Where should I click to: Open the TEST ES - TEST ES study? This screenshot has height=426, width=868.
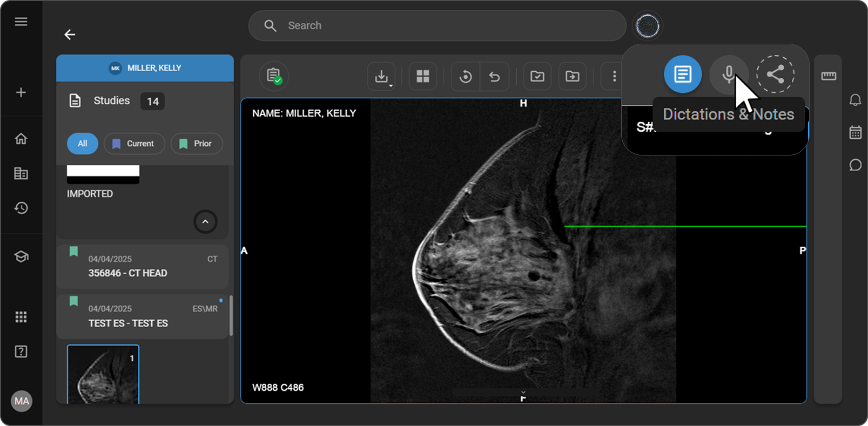point(143,316)
